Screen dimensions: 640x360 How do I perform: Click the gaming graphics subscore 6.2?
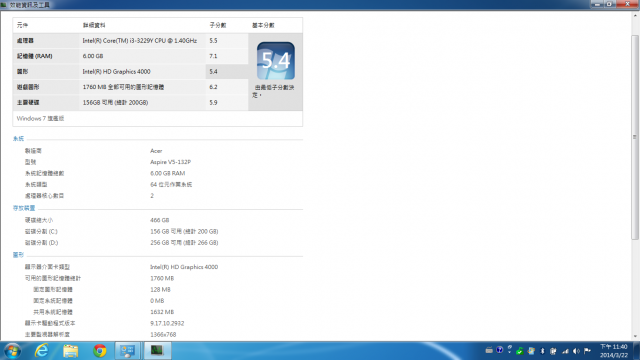click(x=213, y=87)
